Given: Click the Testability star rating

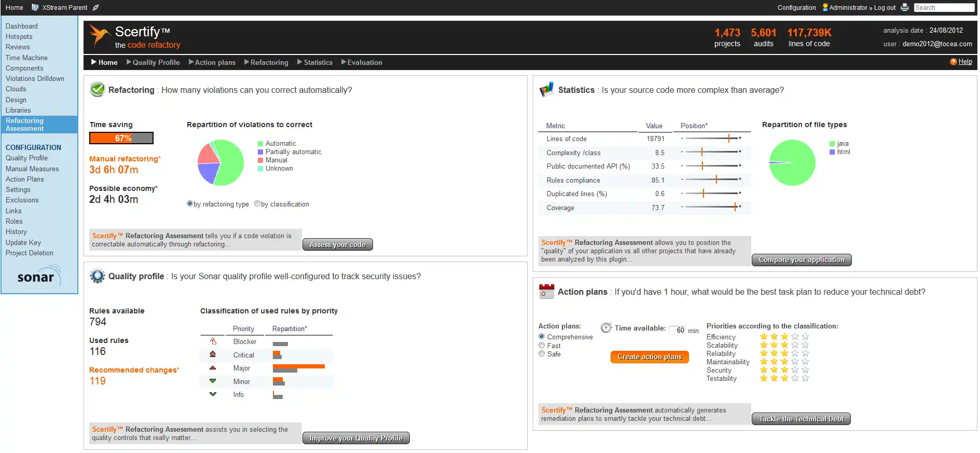Looking at the screenshot, I should pos(784,378).
